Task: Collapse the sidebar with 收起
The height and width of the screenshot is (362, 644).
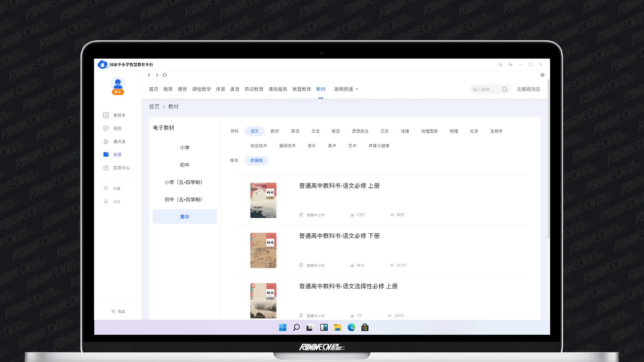Action: [118, 311]
